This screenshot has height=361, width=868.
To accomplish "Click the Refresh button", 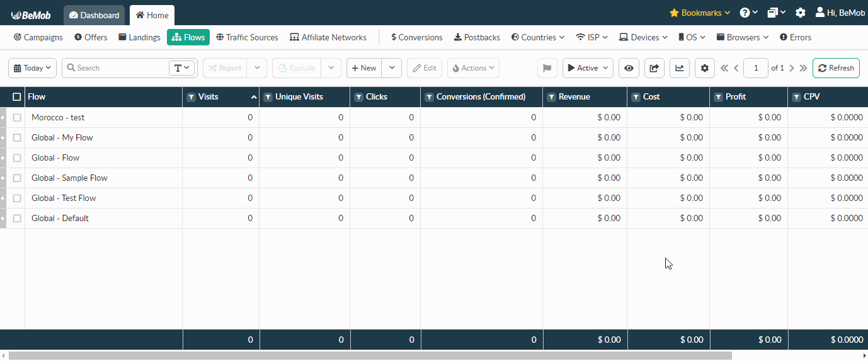I will click(x=836, y=68).
